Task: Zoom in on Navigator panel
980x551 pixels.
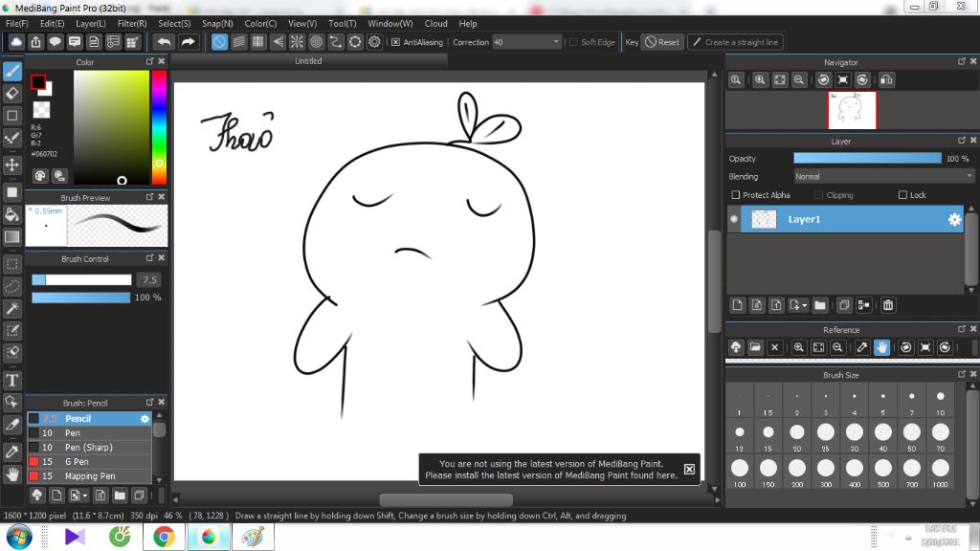Action: coord(760,80)
